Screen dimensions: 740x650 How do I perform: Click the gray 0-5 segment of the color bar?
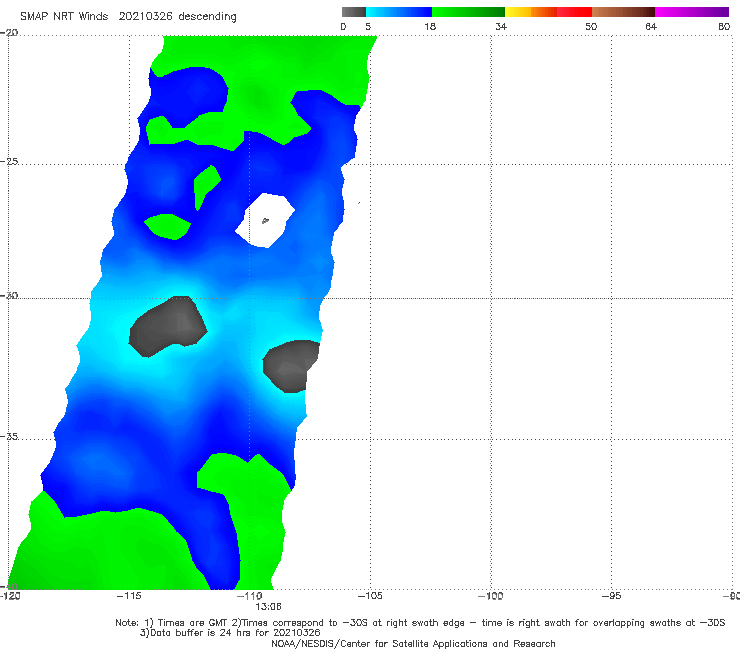(353, 12)
